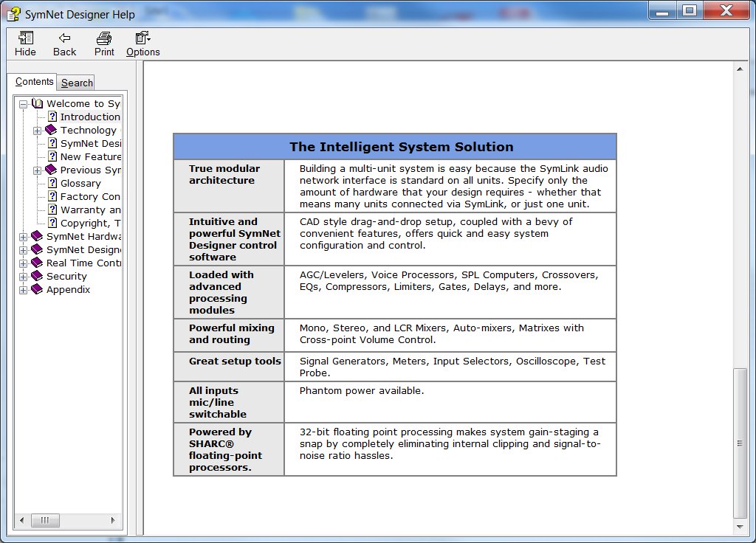Click the help page scroll down arrow
The height and width of the screenshot is (543, 756).
pyautogui.click(x=740, y=527)
